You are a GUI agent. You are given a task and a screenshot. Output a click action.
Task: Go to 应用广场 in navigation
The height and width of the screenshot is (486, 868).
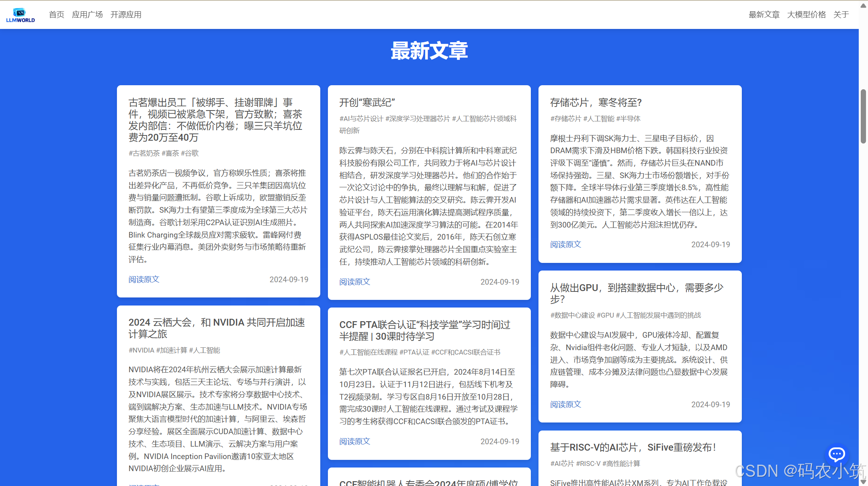87,14
